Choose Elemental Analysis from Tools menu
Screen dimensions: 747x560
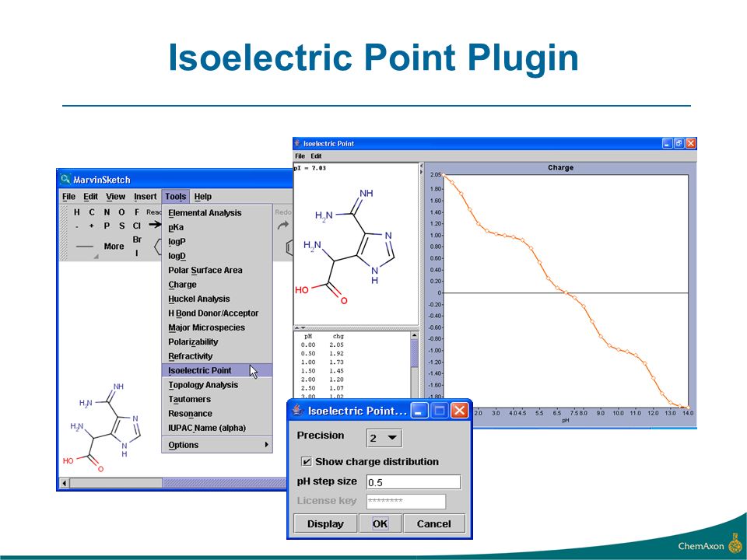click(217, 213)
